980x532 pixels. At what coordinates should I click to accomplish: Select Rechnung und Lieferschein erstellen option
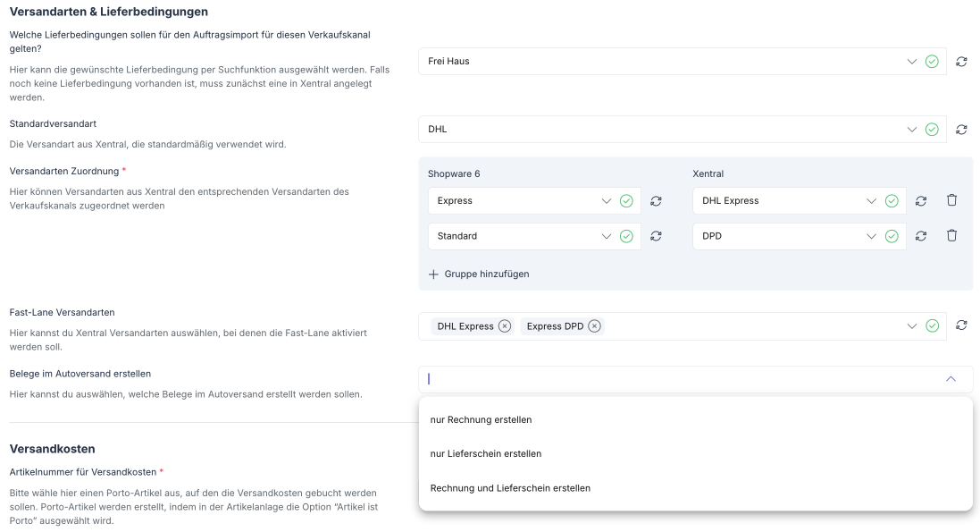point(696,488)
